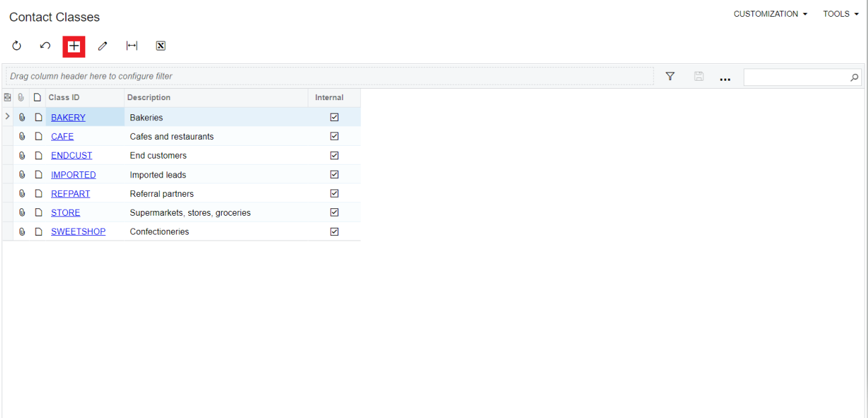Follow the REFPART class link
Viewport: 868px width, 418px height.
tap(70, 193)
